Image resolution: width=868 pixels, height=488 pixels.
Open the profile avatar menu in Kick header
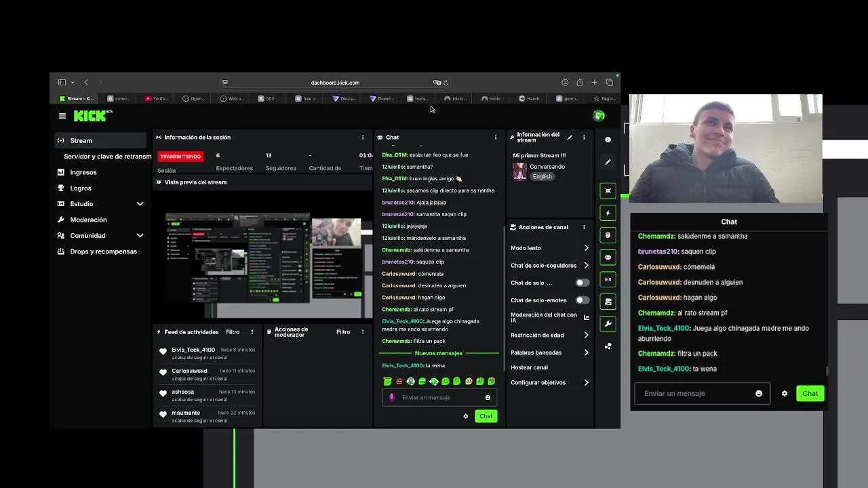599,116
